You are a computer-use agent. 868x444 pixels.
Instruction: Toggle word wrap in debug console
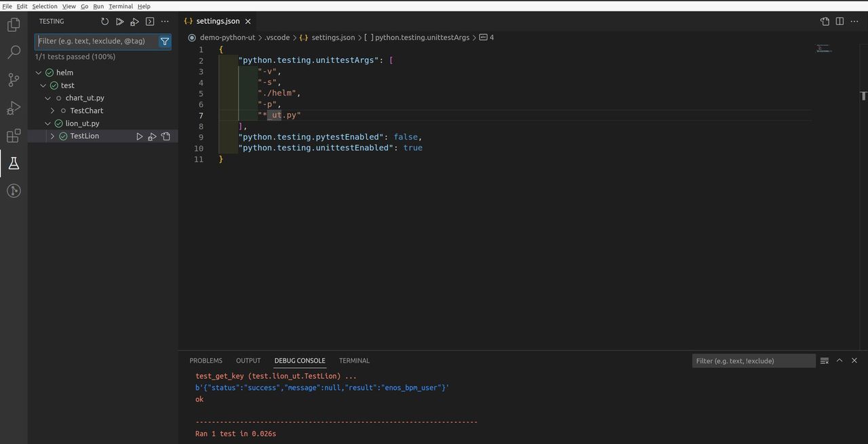[825, 361]
